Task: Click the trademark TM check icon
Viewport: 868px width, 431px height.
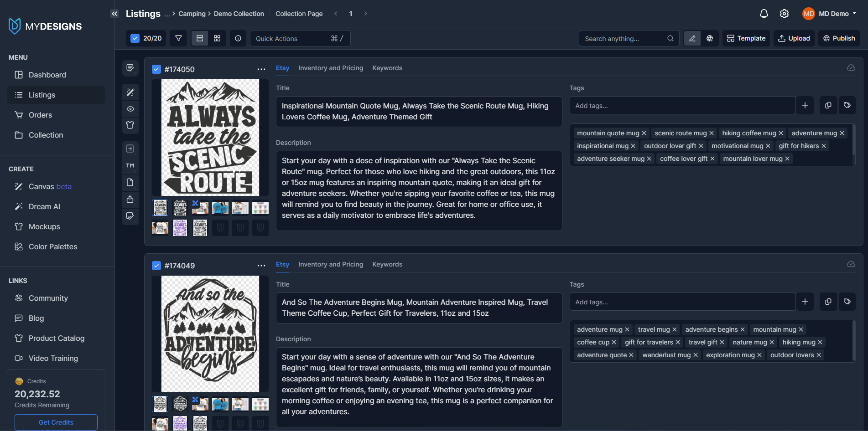Action: tap(130, 165)
